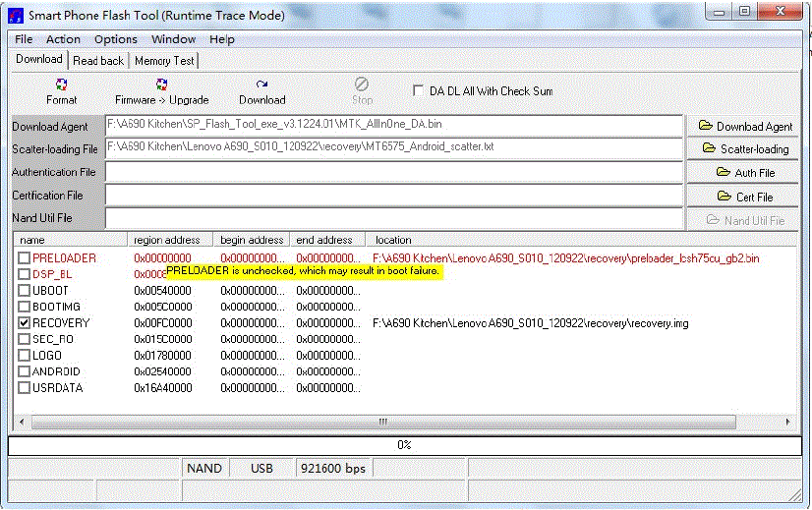The width and height of the screenshot is (812, 510).
Task: Click the Scatter-loading File path field
Action: tap(394, 148)
